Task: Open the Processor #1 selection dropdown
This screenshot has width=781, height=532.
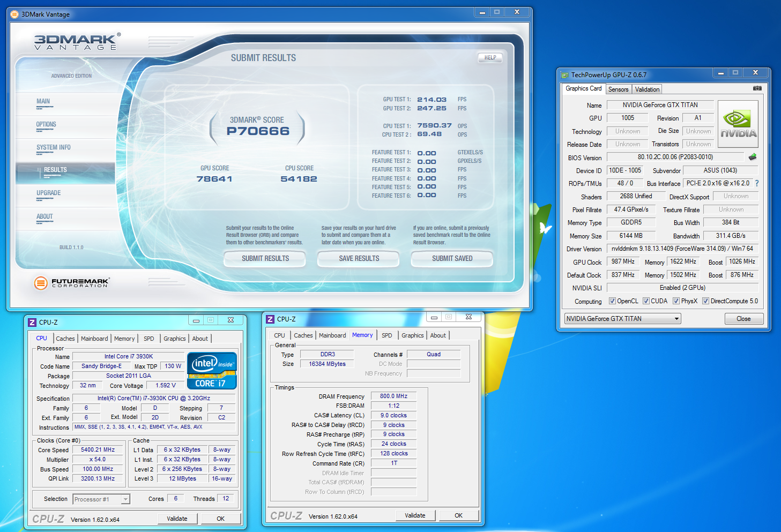Action: (101, 499)
